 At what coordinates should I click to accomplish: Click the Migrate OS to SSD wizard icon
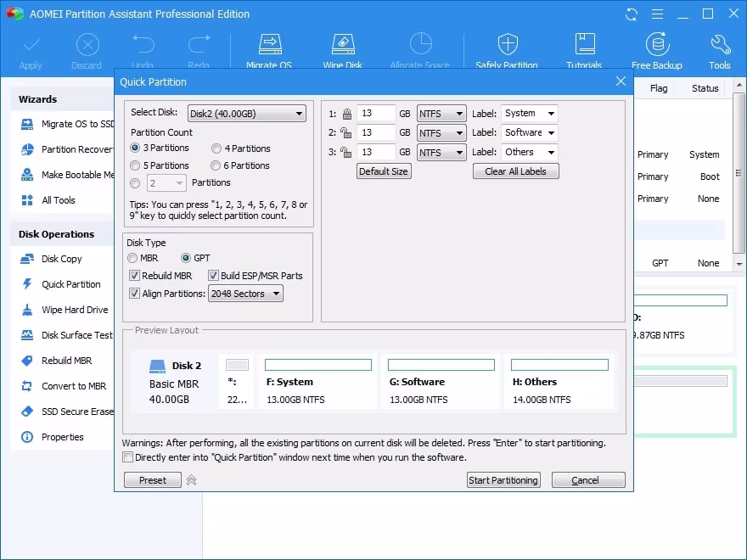click(x=27, y=124)
